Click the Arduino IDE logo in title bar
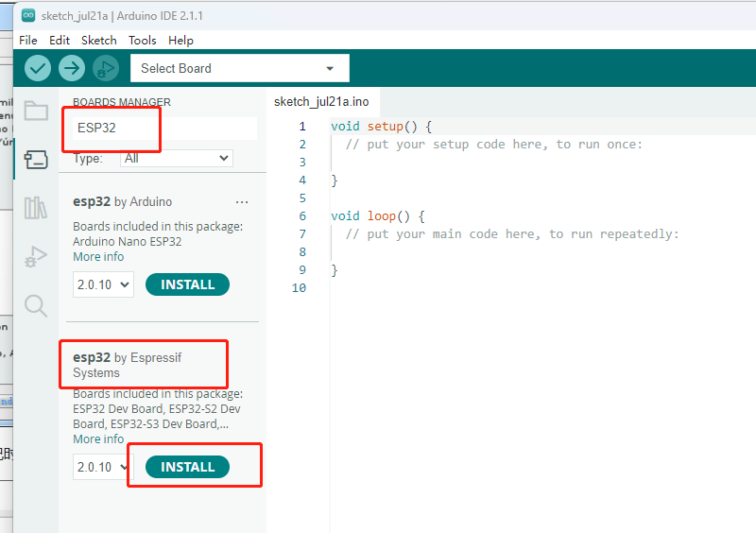This screenshot has width=756, height=533. pos(28,15)
